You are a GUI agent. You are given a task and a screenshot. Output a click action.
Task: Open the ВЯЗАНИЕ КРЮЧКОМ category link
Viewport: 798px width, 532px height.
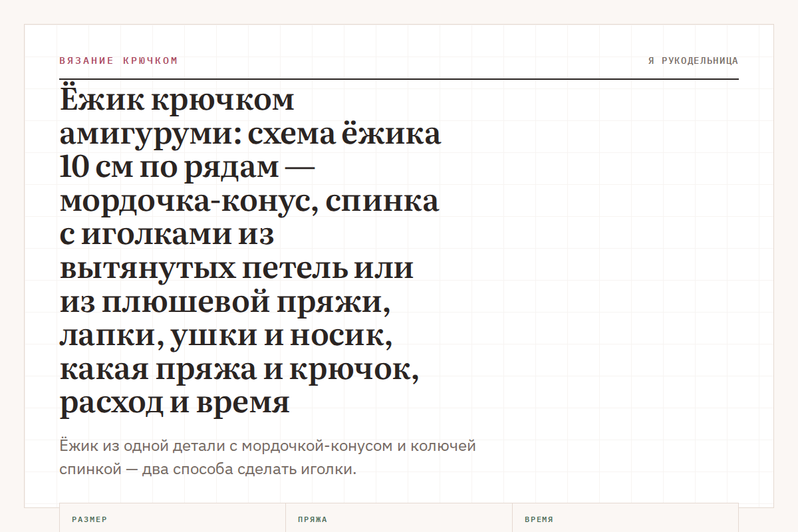[x=118, y=61]
